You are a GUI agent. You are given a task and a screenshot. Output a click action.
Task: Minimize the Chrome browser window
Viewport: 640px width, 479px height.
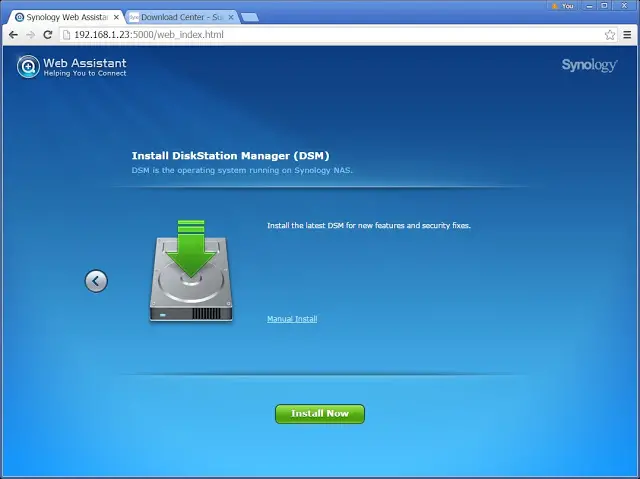click(x=589, y=6)
